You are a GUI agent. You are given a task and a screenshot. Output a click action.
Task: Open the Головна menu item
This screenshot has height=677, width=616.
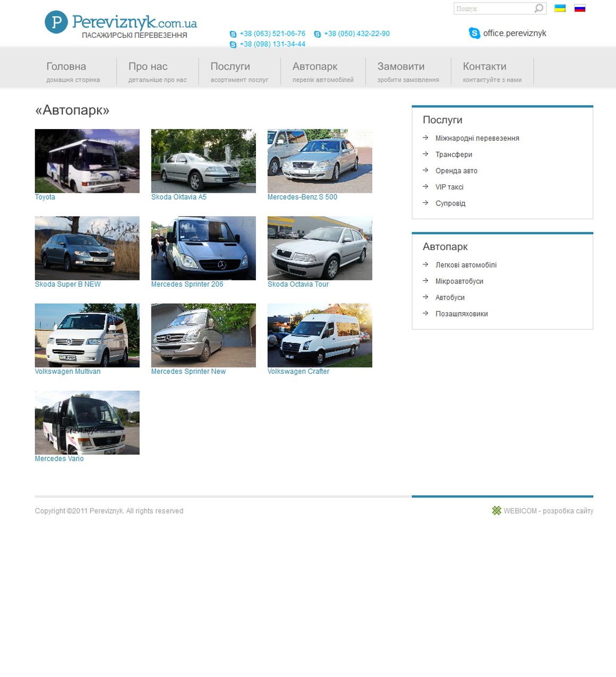tap(73, 72)
